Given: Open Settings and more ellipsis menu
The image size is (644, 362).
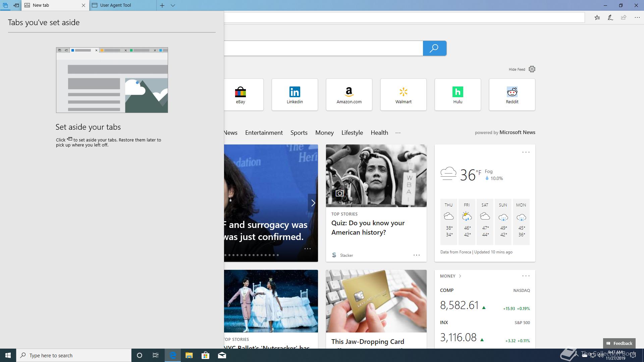Looking at the screenshot, I should pos(637,17).
